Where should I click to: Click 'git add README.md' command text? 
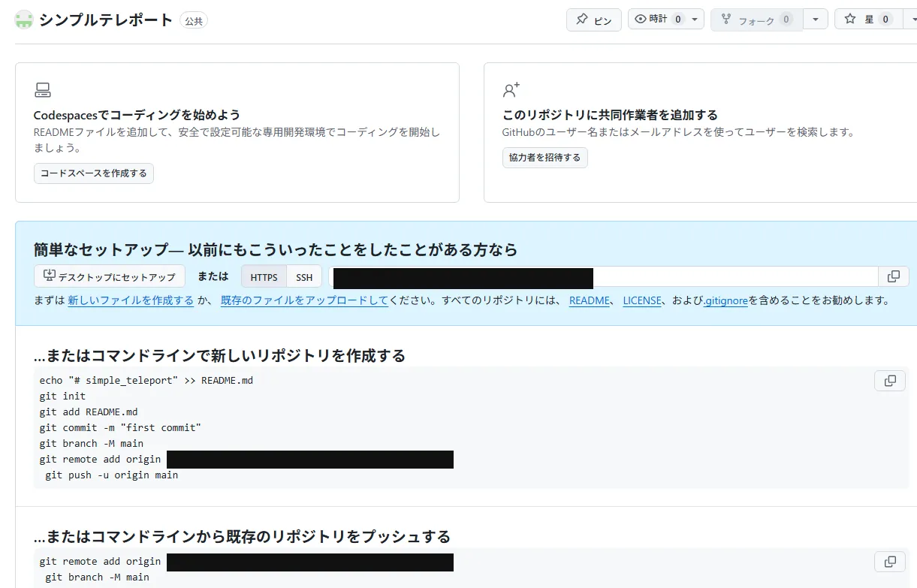tap(89, 412)
